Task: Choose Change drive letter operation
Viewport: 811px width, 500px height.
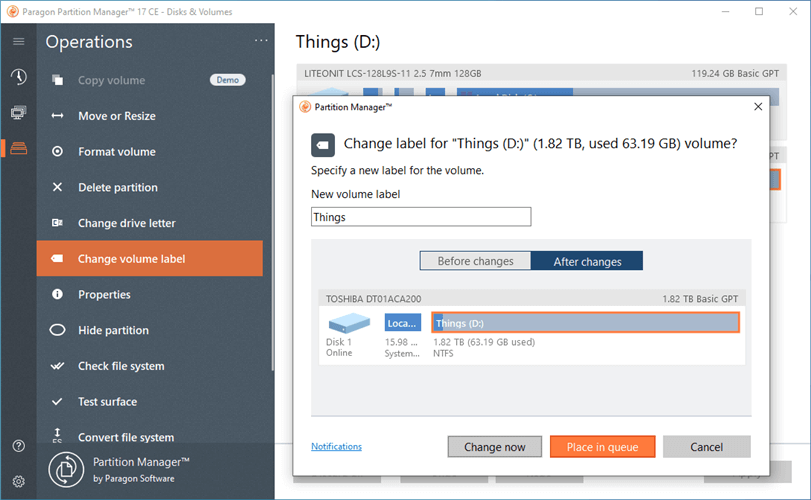Action: click(x=150, y=223)
